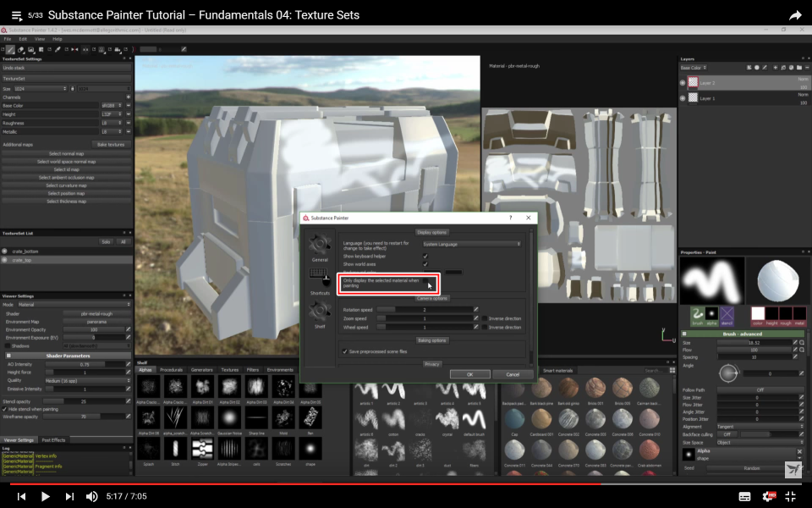
Task: Switch to Smart materials tab in Shelf
Action: (557, 371)
